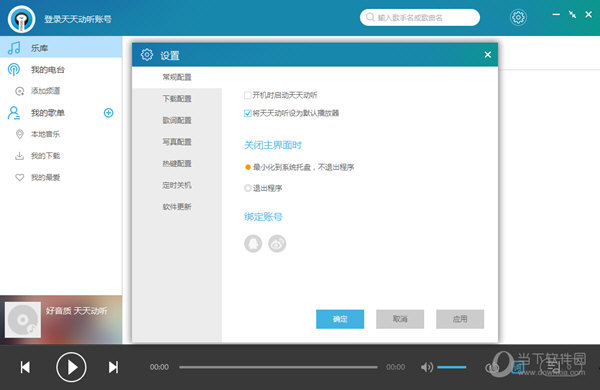The image size is (600, 390).
Task: Click the radio antenna icon beside 我的电台
Action: point(14,69)
